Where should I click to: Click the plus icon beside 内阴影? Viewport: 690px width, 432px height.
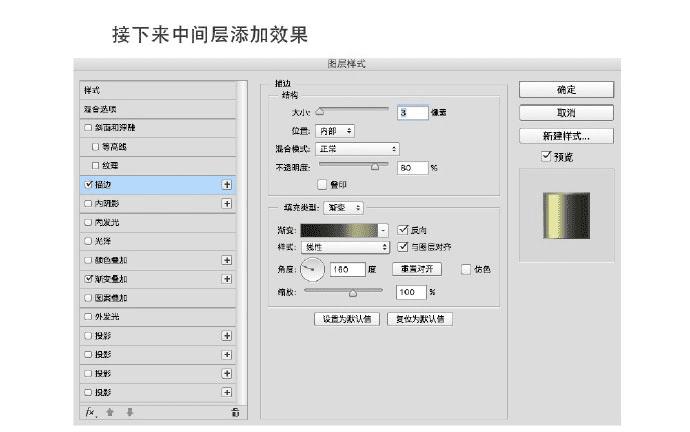[x=227, y=204]
